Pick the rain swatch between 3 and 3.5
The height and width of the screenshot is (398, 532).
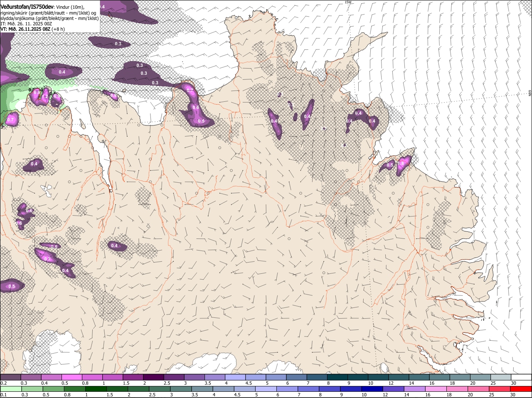[x=181, y=389]
